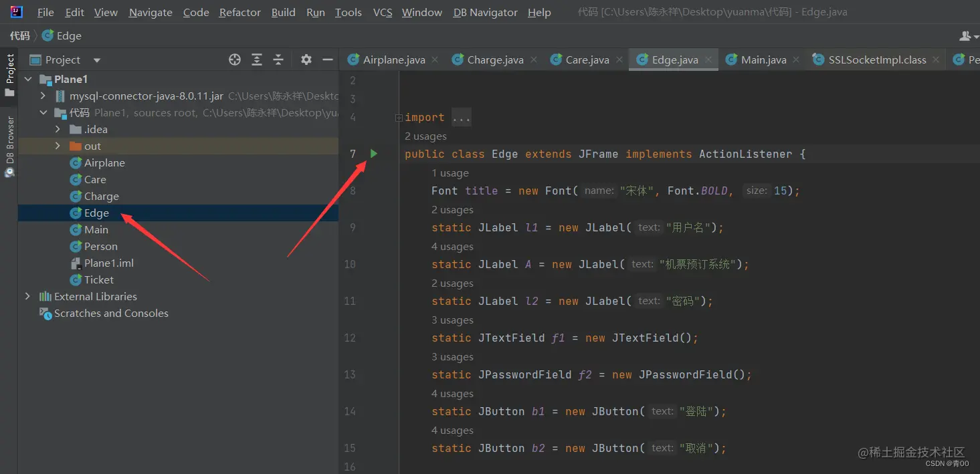Expand the out folder

tap(58, 146)
